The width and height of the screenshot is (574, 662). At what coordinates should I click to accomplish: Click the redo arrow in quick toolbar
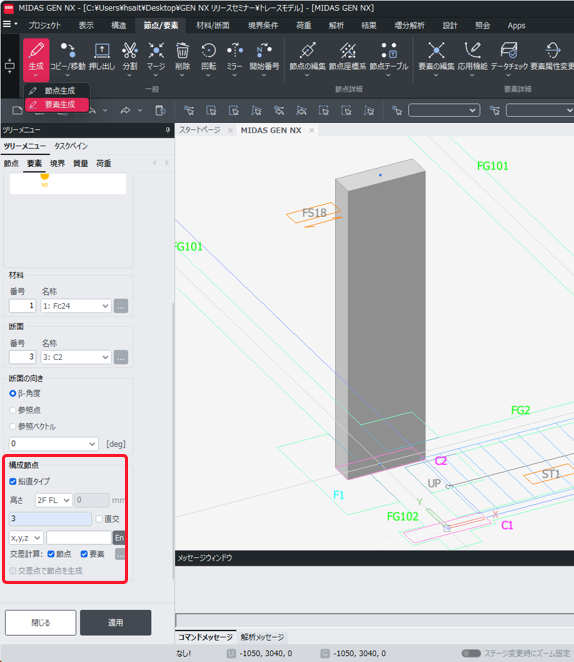pyautogui.click(x=125, y=111)
